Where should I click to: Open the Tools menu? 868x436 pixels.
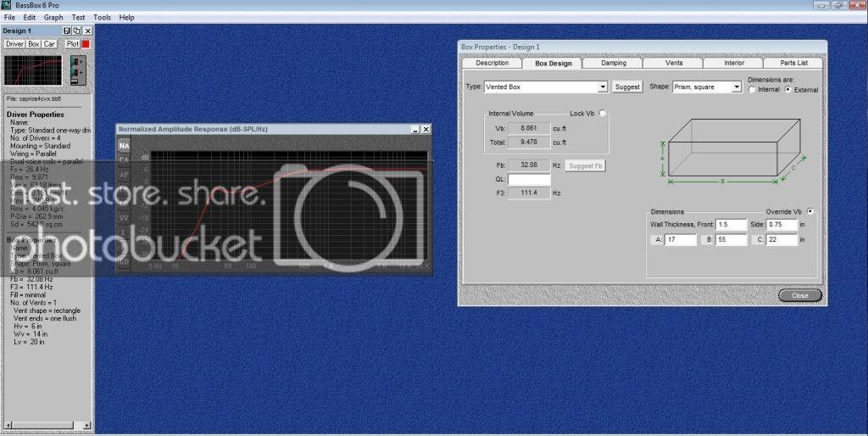102,17
